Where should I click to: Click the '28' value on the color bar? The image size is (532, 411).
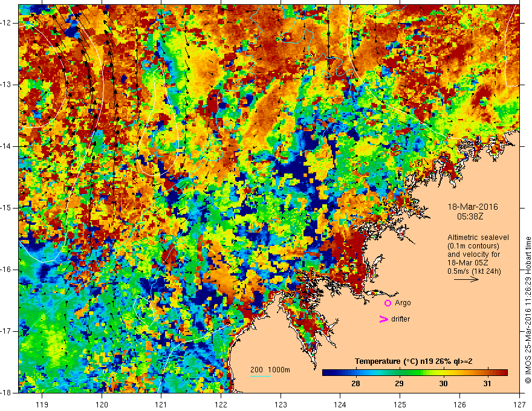[355, 384]
